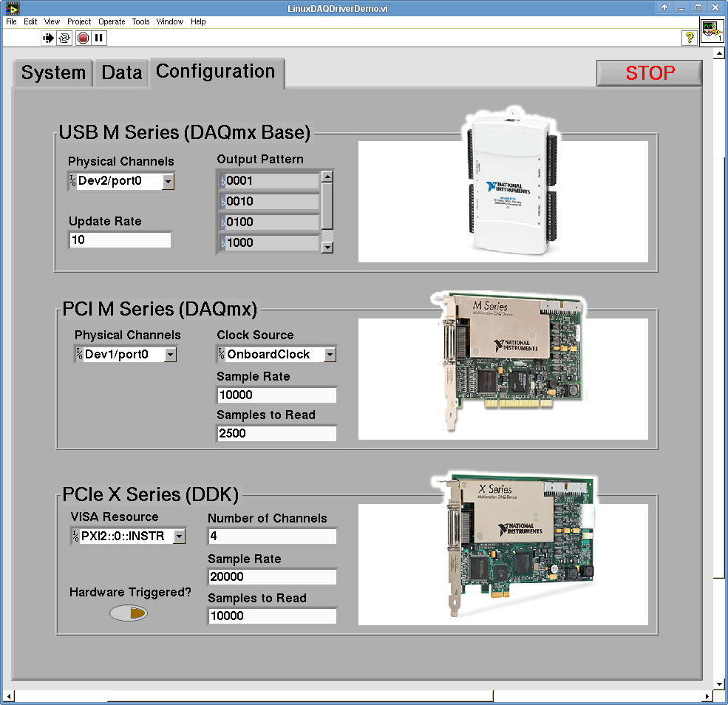The width and height of the screenshot is (728, 705).
Task: Open the context help question mark icon
Action: tap(689, 38)
